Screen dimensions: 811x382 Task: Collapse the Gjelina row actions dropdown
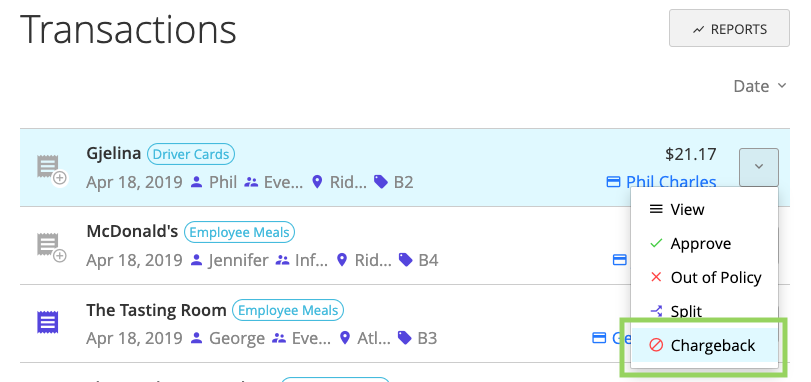click(759, 167)
